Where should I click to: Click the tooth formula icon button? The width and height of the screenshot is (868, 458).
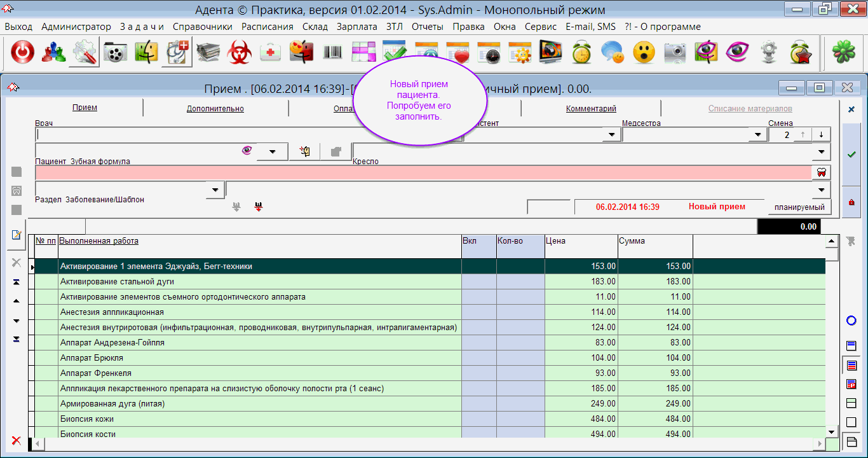pos(821,172)
